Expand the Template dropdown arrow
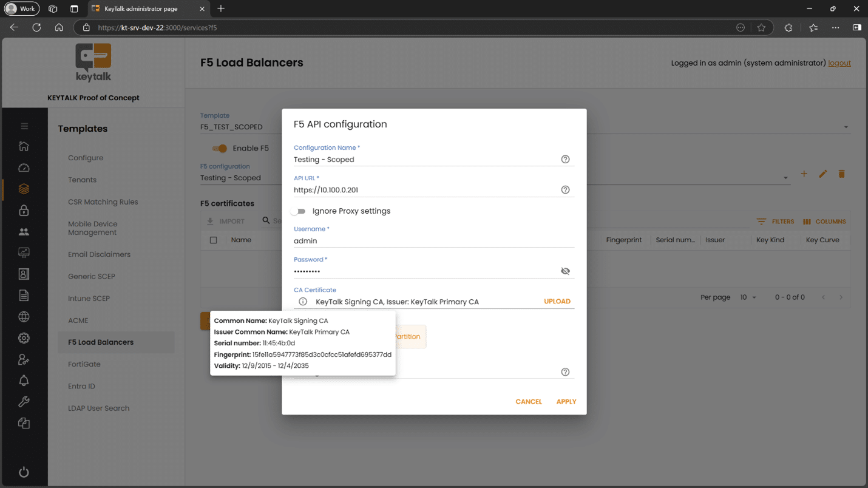Viewport: 868px width, 488px height. (846, 127)
